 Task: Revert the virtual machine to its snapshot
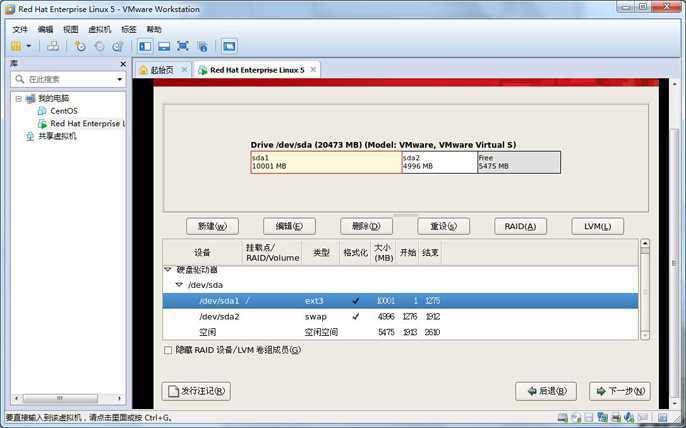point(99,46)
